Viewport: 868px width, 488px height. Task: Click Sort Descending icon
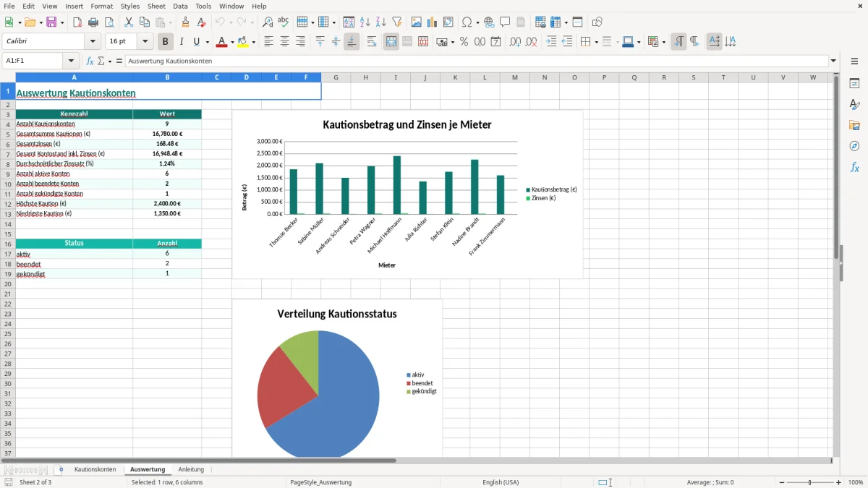pos(381,22)
